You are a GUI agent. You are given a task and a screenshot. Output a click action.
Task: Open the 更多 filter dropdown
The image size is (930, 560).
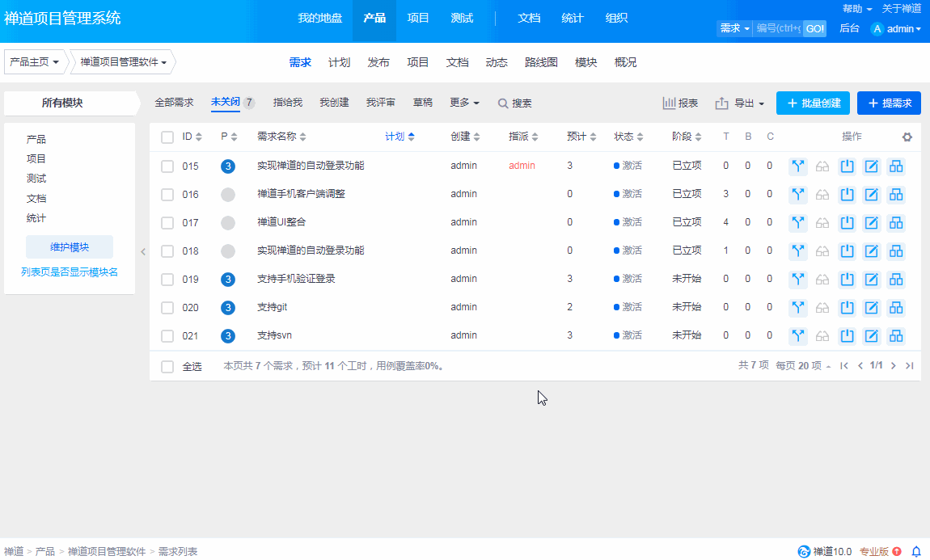pyautogui.click(x=464, y=103)
